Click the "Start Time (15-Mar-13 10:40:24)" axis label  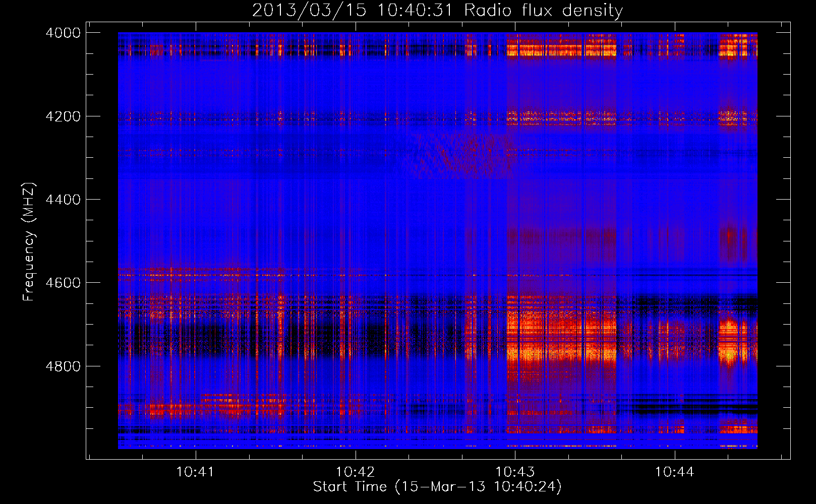(x=437, y=487)
